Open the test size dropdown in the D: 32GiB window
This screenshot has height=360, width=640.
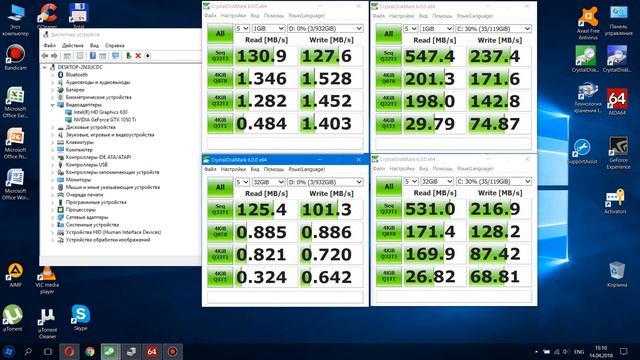pyautogui.click(x=268, y=182)
